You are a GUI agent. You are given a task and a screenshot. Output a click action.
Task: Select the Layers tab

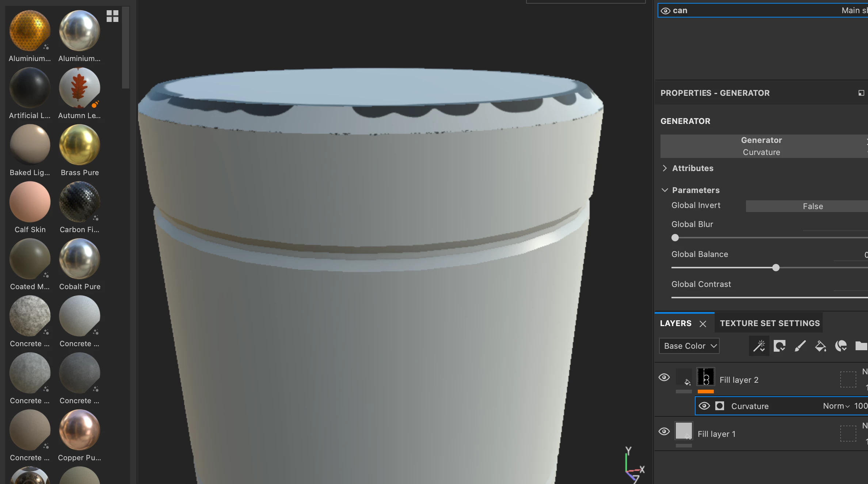[675, 323]
